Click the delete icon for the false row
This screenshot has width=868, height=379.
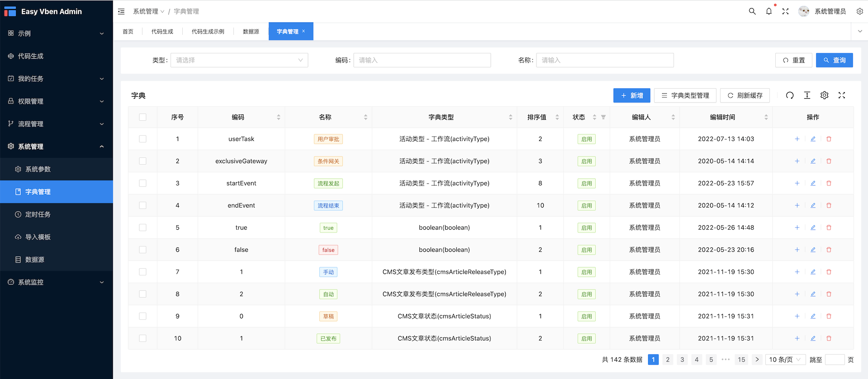(829, 250)
